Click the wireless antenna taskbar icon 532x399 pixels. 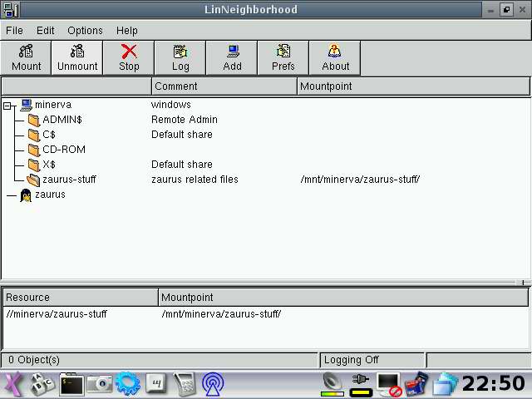point(213,384)
